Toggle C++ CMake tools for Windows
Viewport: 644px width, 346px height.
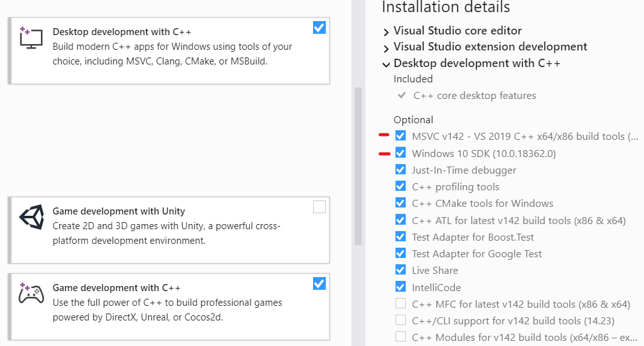[x=401, y=203]
